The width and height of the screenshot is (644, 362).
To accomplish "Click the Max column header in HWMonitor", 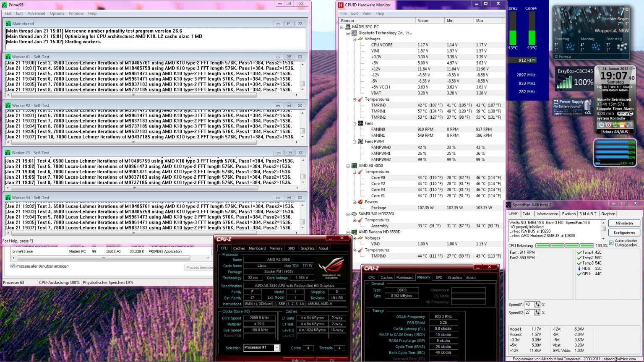I will pyautogui.click(x=488, y=21).
